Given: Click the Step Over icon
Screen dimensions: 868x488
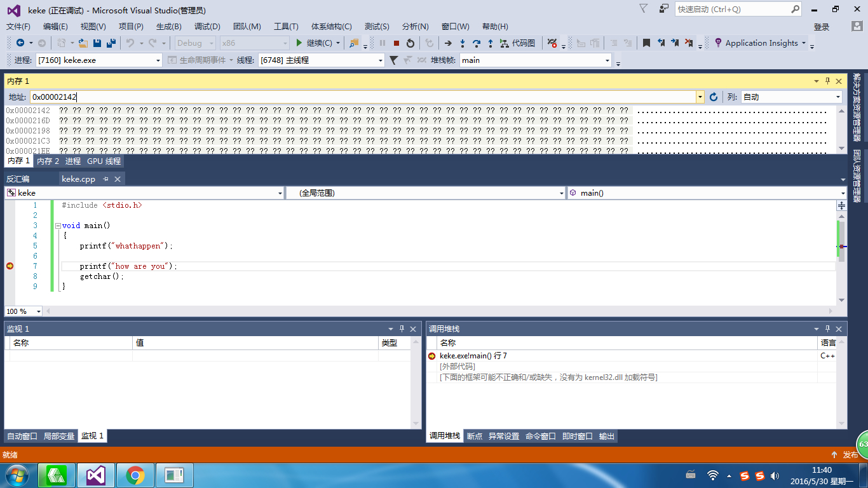Looking at the screenshot, I should click(477, 43).
